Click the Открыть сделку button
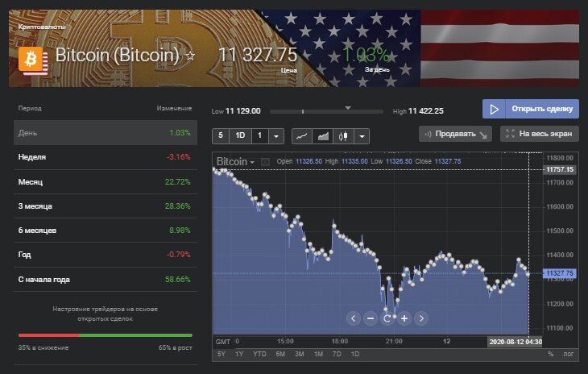Screen dimensions: 588x374 tap(531, 109)
